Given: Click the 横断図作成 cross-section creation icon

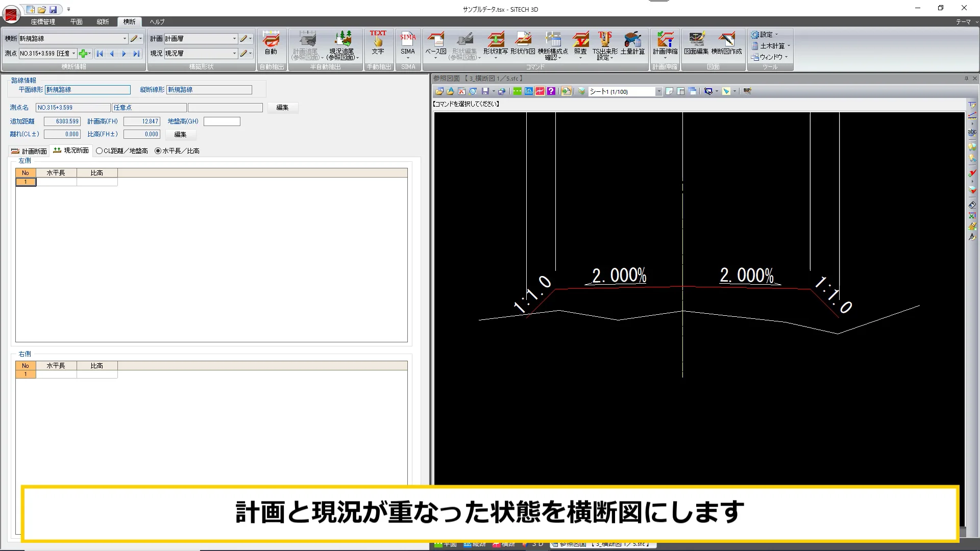Looking at the screenshot, I should pyautogui.click(x=726, y=43).
